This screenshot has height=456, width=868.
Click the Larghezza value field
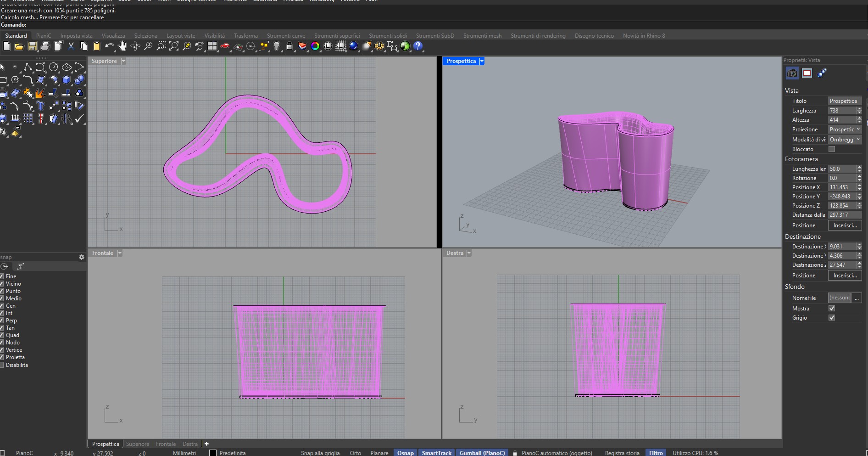coord(842,111)
